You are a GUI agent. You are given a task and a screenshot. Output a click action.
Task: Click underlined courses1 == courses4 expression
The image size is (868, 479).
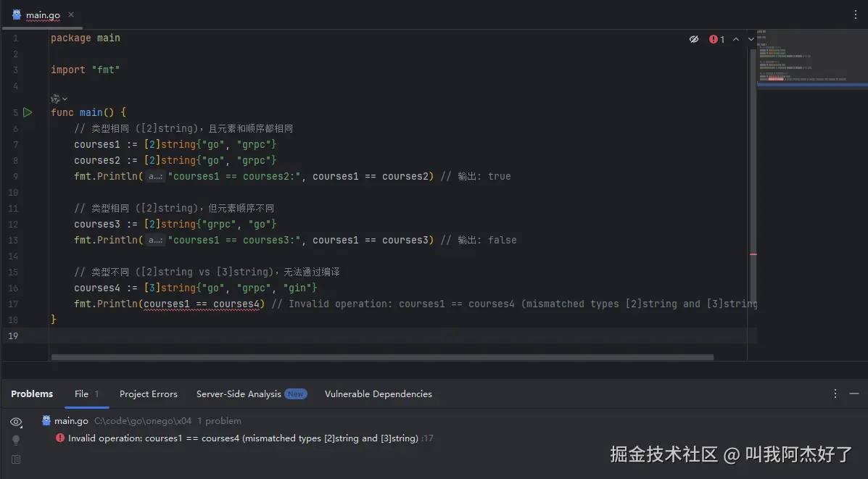[202, 304]
